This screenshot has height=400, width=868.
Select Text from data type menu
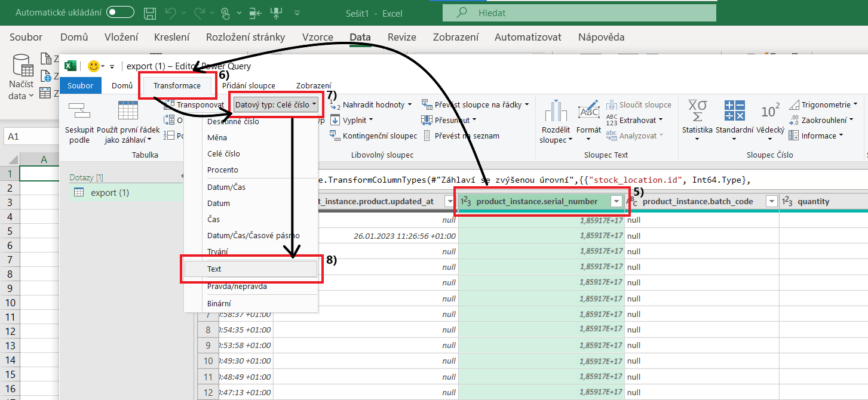pos(214,269)
